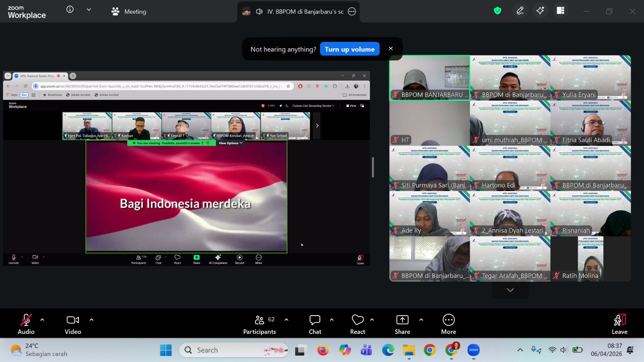Expand video options arrow next to Video

tap(91, 320)
